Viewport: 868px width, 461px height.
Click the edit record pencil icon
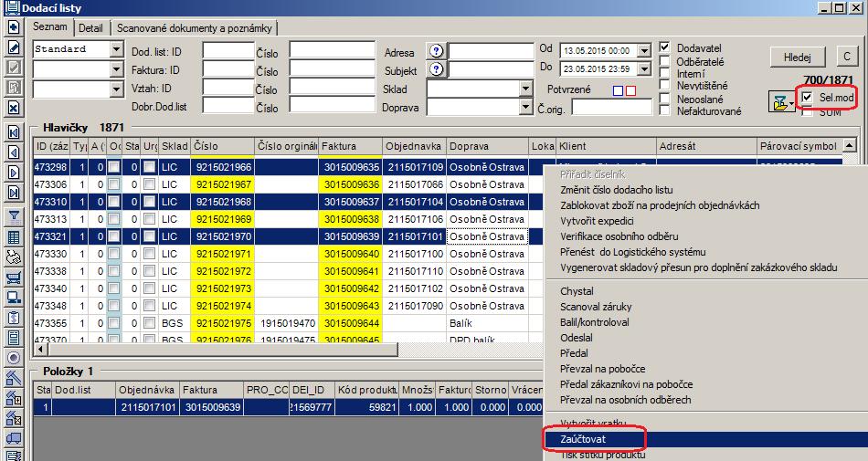click(x=14, y=47)
